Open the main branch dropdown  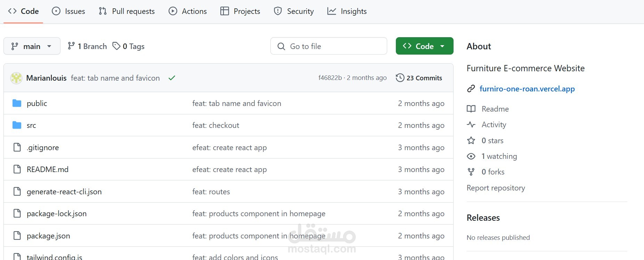(x=32, y=46)
